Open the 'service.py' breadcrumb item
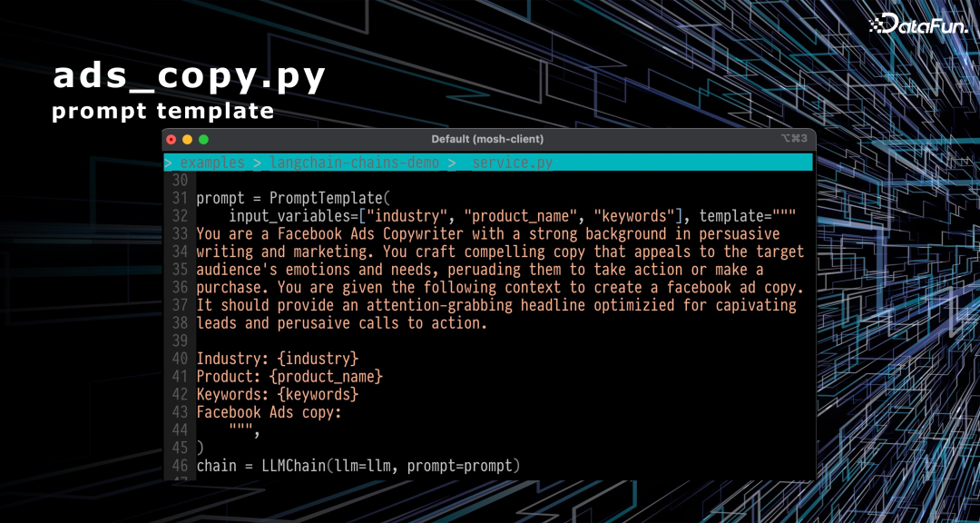The image size is (980, 523). tap(512, 163)
